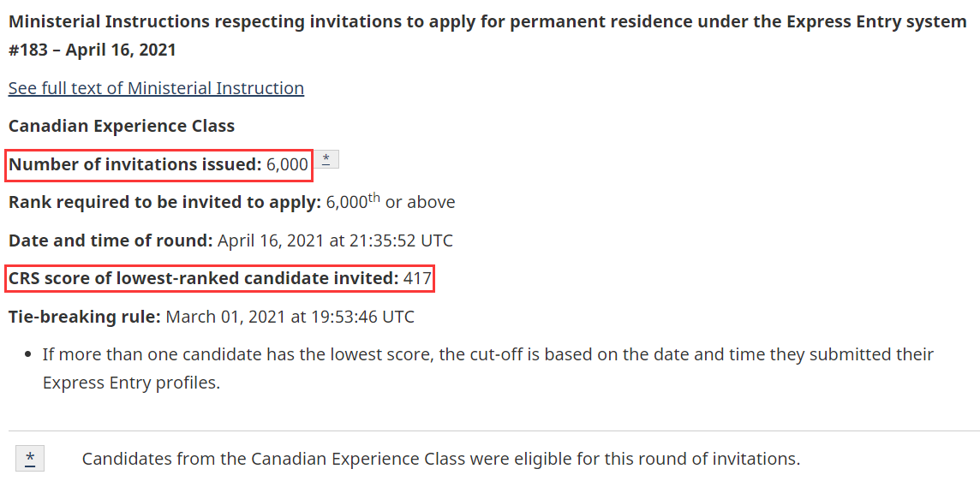Click the footnote asterisk beside 6,000 invitations
980x481 pixels.
[x=326, y=159]
